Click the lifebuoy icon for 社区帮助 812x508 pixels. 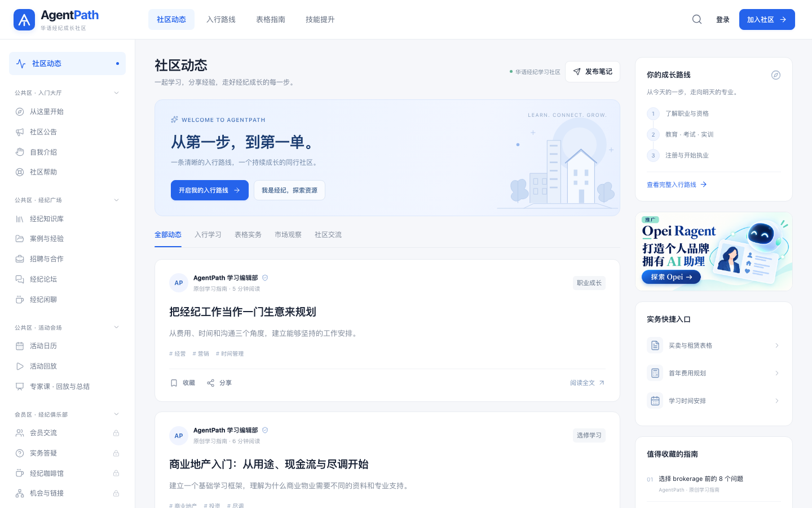tap(20, 172)
